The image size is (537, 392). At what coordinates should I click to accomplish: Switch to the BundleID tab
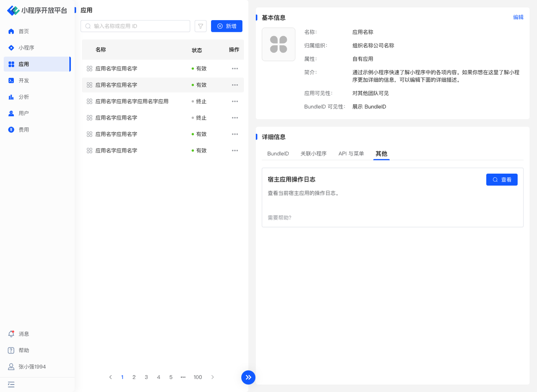(278, 154)
